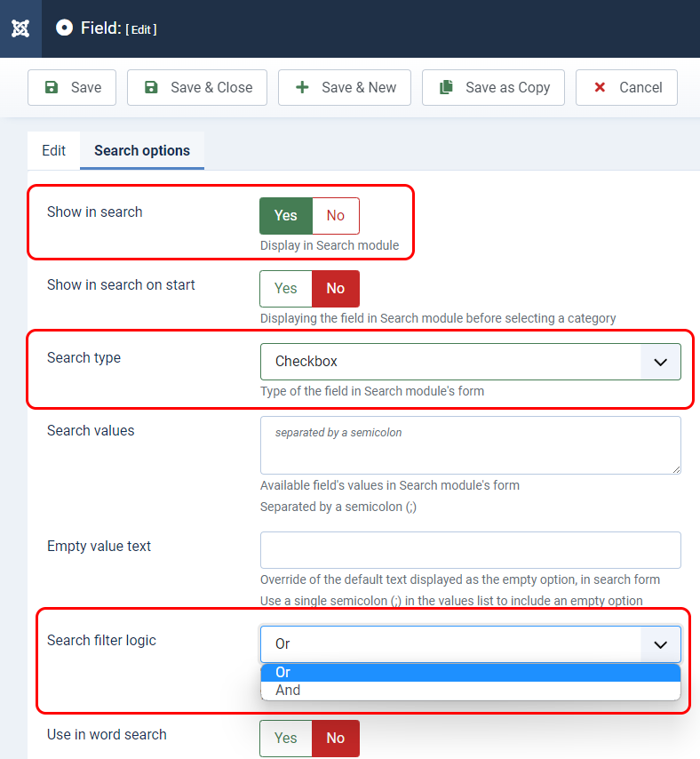Choose the And option in filter logic
Viewport: 700px width, 759px height.
(x=470, y=691)
